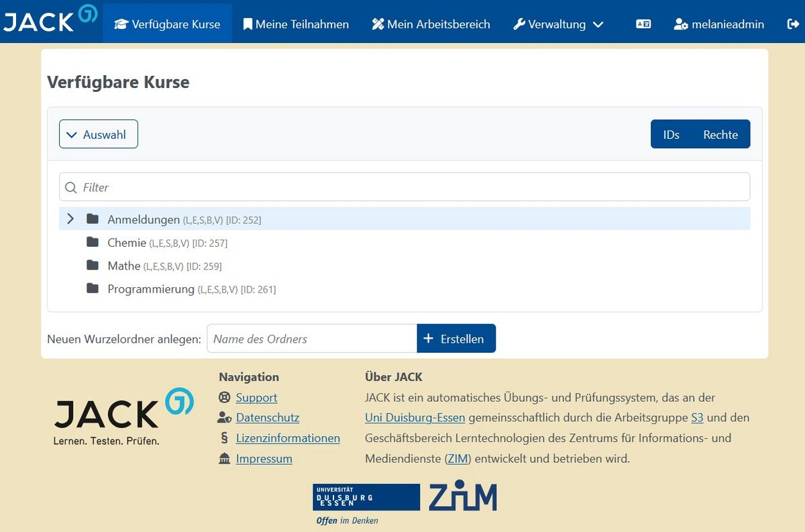Open the Datenschutz link
805x532 pixels.
pos(267,417)
